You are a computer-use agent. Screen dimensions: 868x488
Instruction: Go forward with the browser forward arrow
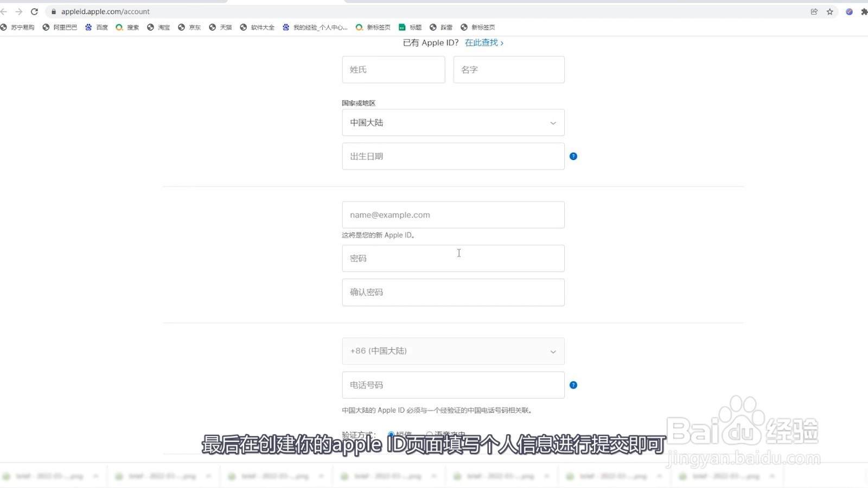[x=18, y=11]
